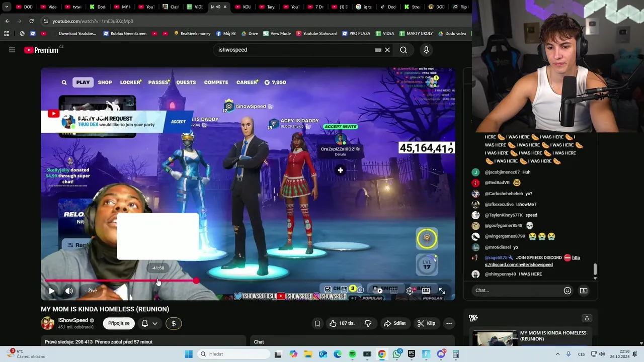This screenshot has height=362, width=644.
Task: Open Windows Start menu
Action: 189,354
